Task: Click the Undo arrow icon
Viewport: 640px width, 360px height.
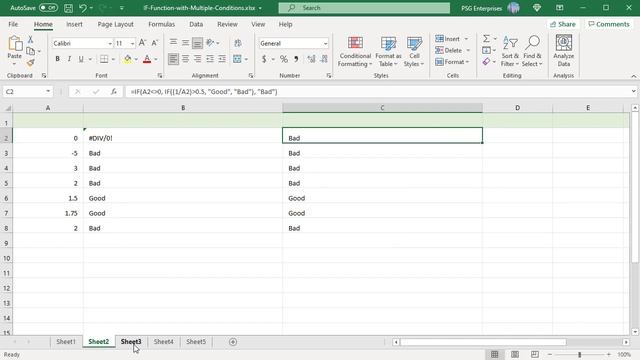Action: pos(83,8)
